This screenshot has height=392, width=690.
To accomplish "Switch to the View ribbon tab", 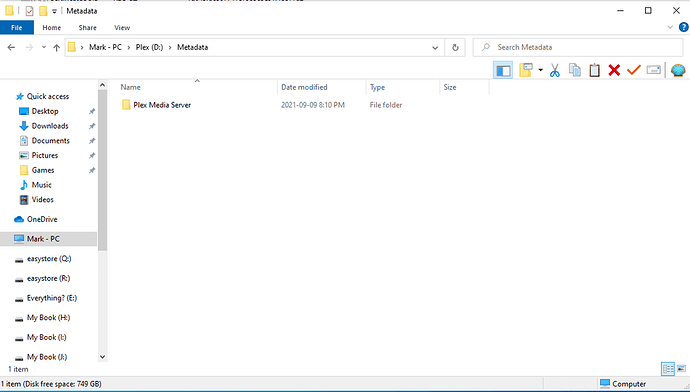I will click(x=122, y=28).
